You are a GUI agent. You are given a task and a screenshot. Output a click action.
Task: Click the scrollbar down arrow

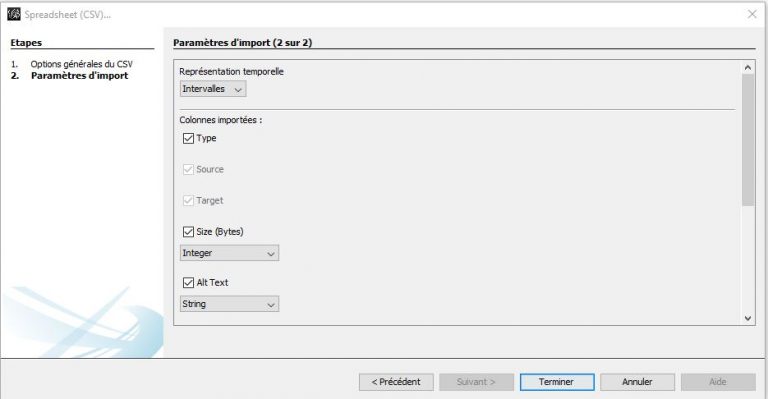coord(748,318)
